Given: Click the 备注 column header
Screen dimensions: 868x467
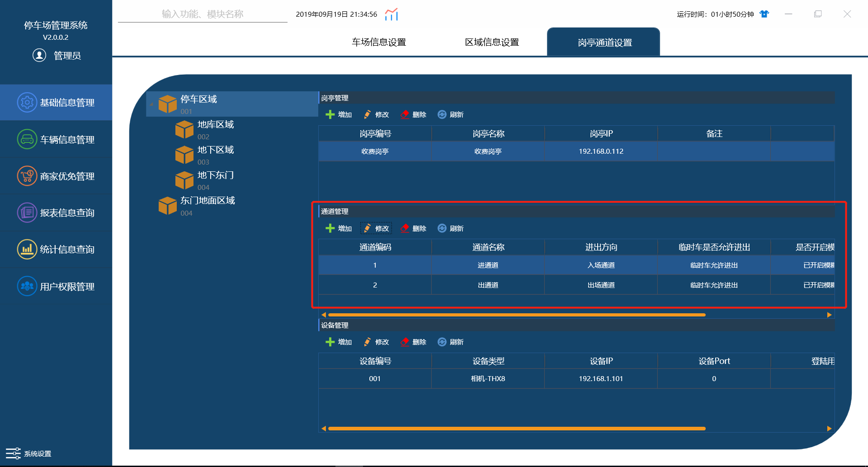Looking at the screenshot, I should point(714,134).
